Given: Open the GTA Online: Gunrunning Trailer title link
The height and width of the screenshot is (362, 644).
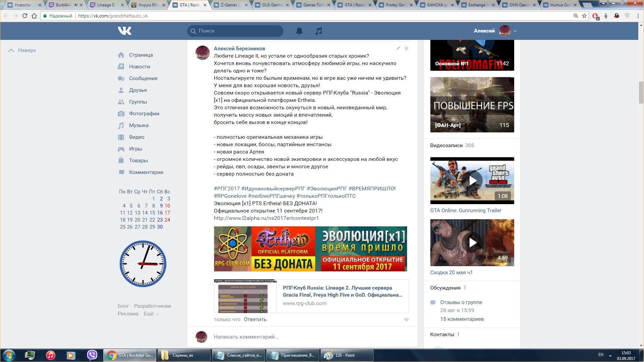Looking at the screenshot, I should (x=466, y=210).
